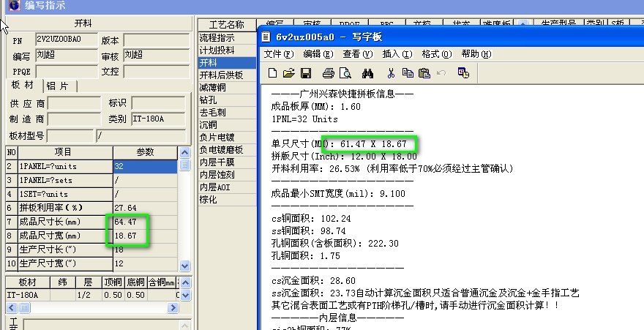
Task: Click the Open file folder icon
Action: tap(289, 73)
